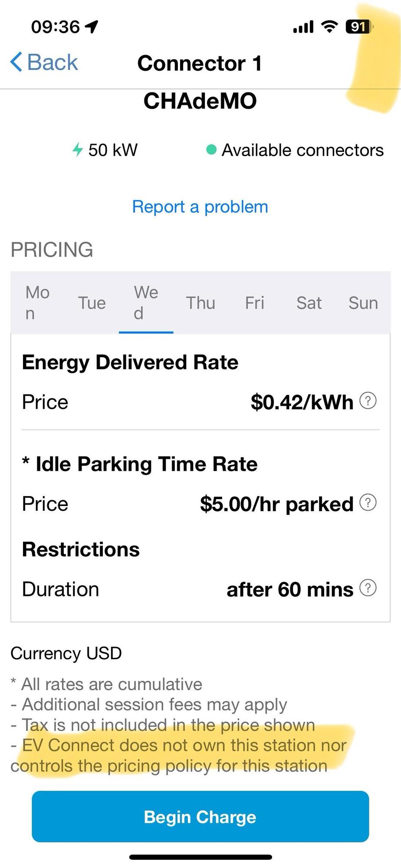Screen dimensions: 401x868
Task: Tap the Wi-Fi icon in status bar
Action: tap(329, 27)
